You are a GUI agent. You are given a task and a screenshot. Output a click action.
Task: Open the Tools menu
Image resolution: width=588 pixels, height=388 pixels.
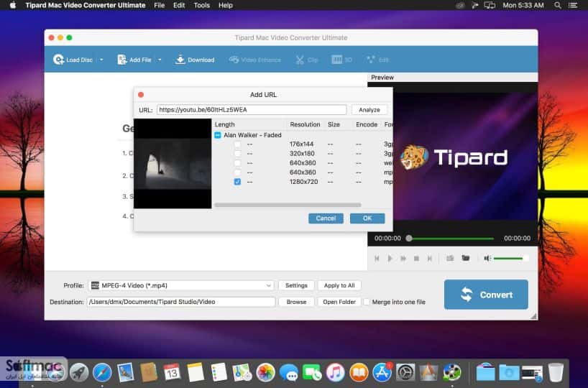click(x=202, y=5)
